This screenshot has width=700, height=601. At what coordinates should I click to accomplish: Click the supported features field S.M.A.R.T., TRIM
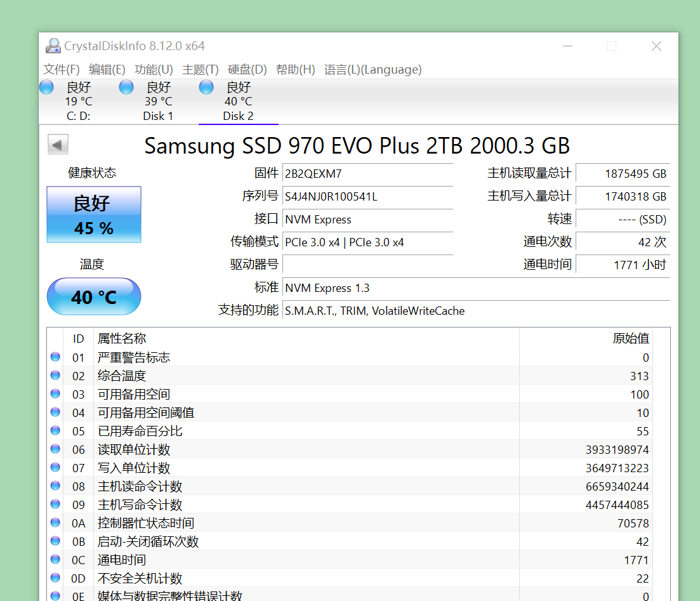coord(477,311)
